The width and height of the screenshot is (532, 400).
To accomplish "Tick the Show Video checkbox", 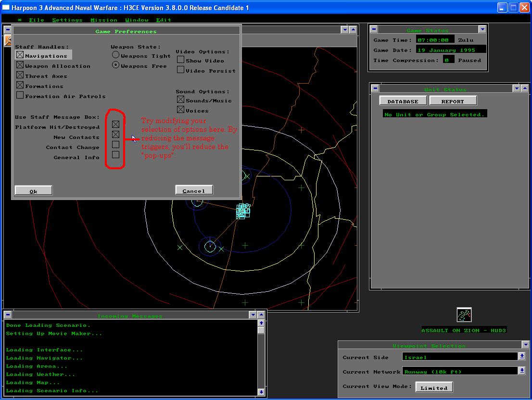I will tap(181, 60).
